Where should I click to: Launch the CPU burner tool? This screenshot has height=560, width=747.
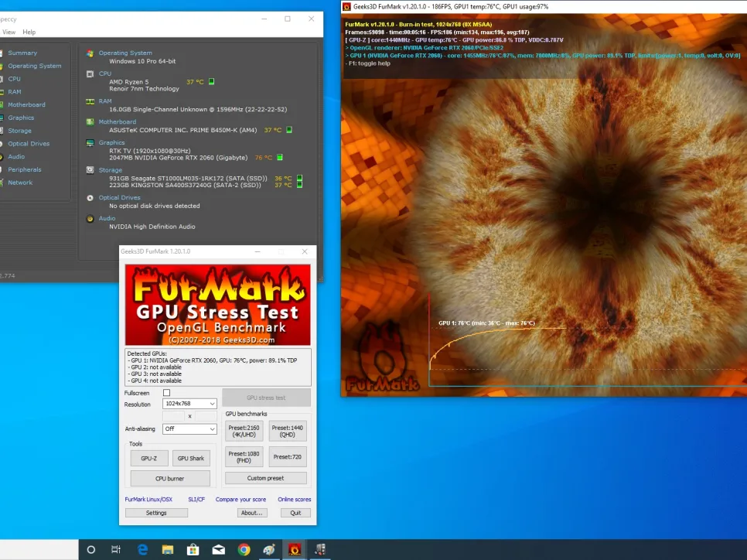click(x=170, y=479)
